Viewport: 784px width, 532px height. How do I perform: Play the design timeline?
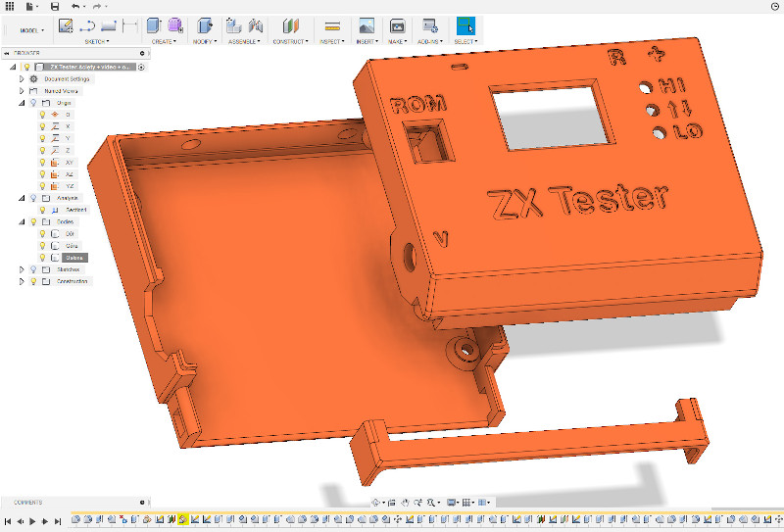point(32,521)
